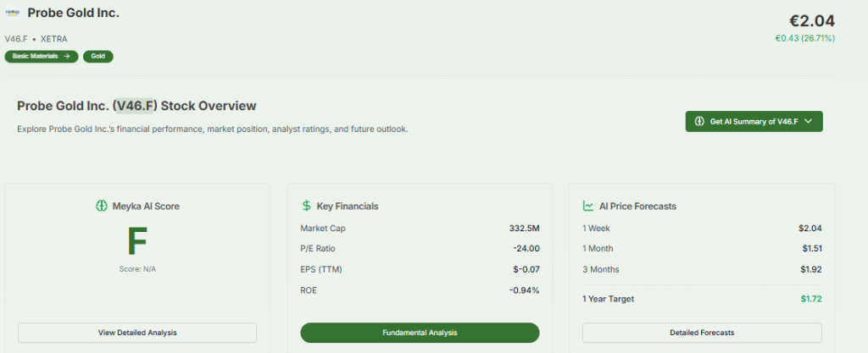Click the Key Financials dollar sign icon
868x353 pixels.
tap(306, 206)
